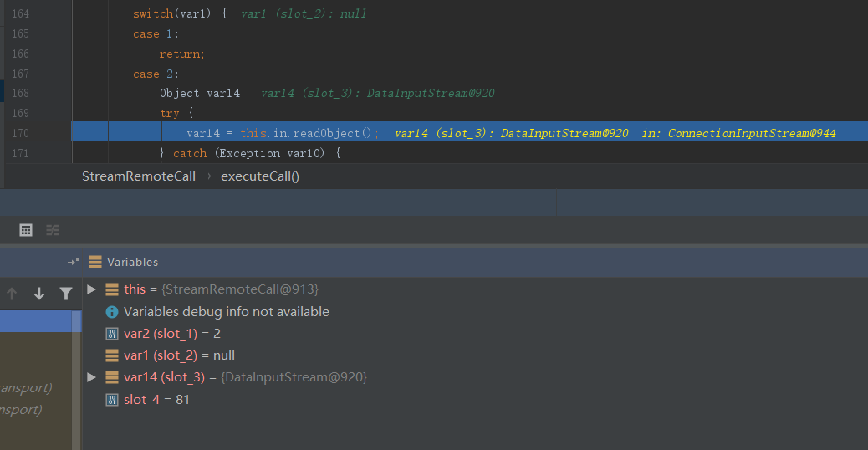Expand the var14 (slot_3) variable node
The height and width of the screenshot is (450, 868).
(92, 377)
